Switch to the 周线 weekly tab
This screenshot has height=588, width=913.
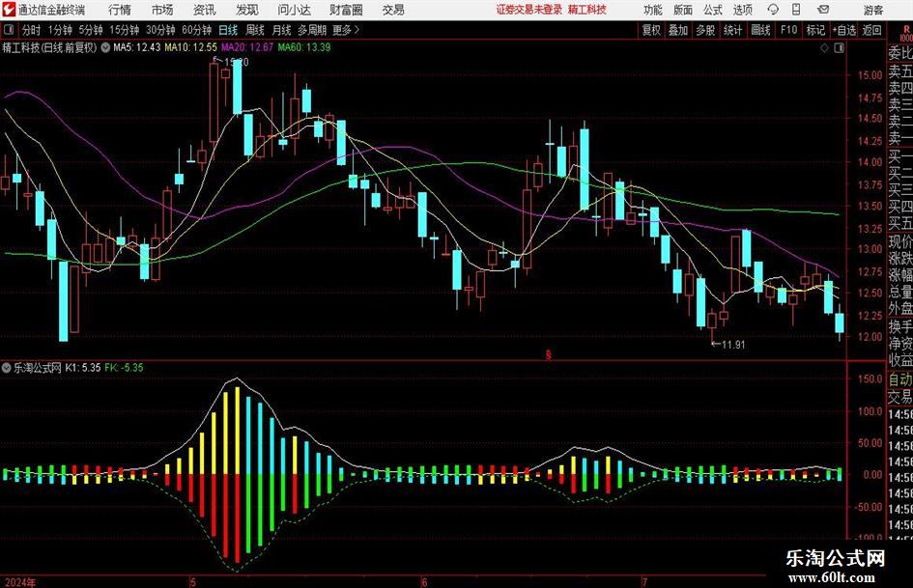click(255, 30)
